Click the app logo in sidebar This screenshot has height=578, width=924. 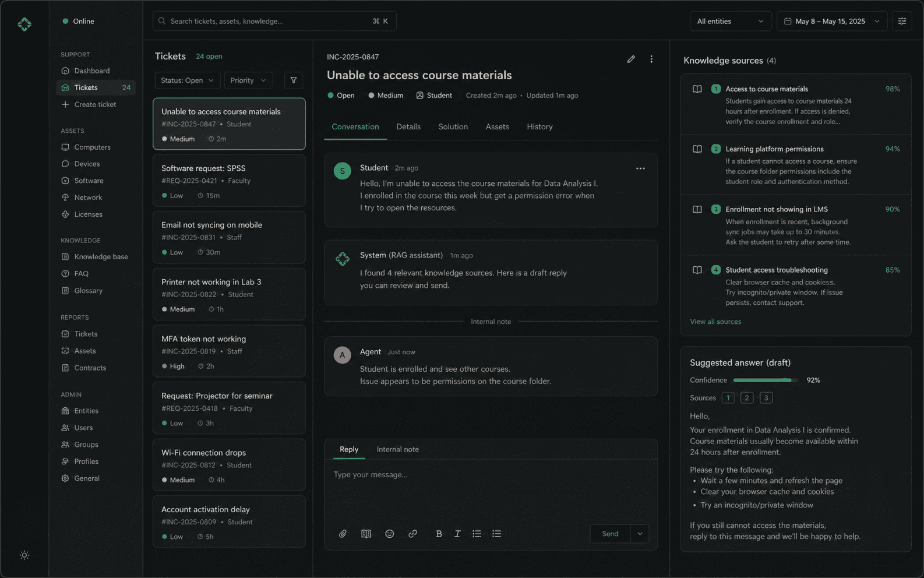pos(24,24)
